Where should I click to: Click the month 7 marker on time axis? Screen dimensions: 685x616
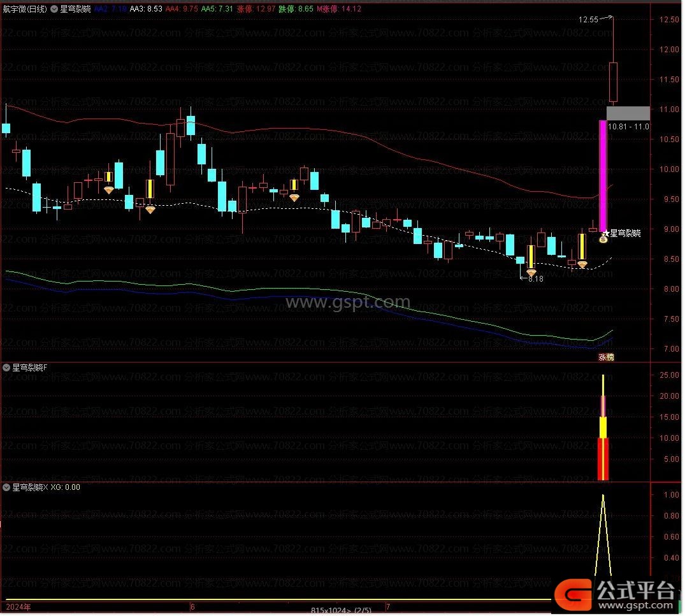(388, 608)
